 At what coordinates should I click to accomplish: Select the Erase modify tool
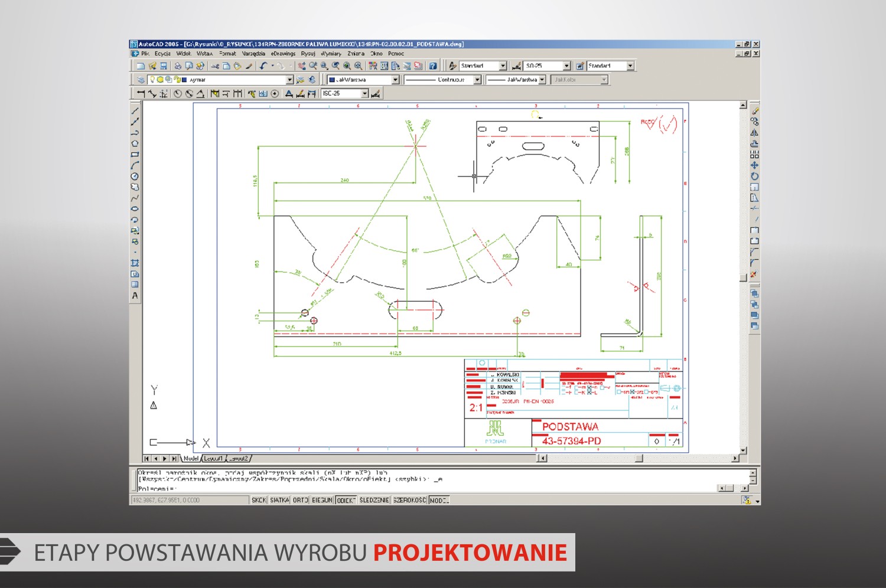tap(754, 110)
